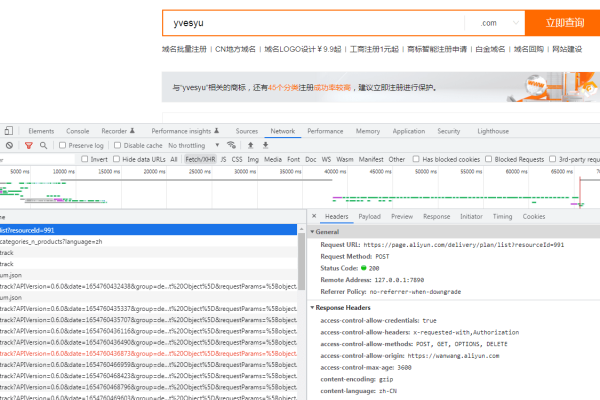
Task: Enable the Preserve log checkbox
Action: 62,145
